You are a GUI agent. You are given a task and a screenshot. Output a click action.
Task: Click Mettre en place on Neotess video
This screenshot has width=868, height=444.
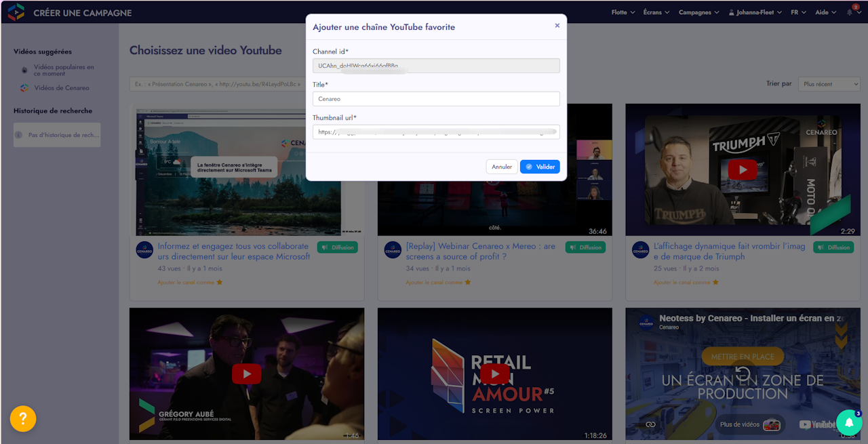743,357
